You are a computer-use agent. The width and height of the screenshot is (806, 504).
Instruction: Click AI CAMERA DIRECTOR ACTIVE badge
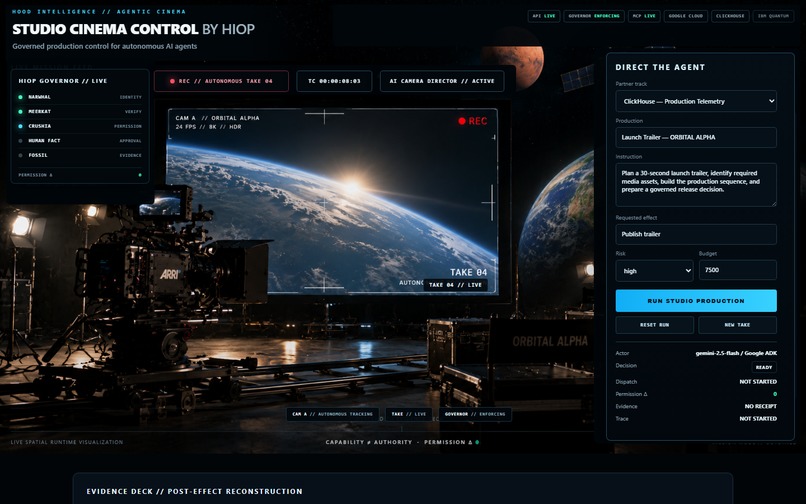click(x=442, y=81)
